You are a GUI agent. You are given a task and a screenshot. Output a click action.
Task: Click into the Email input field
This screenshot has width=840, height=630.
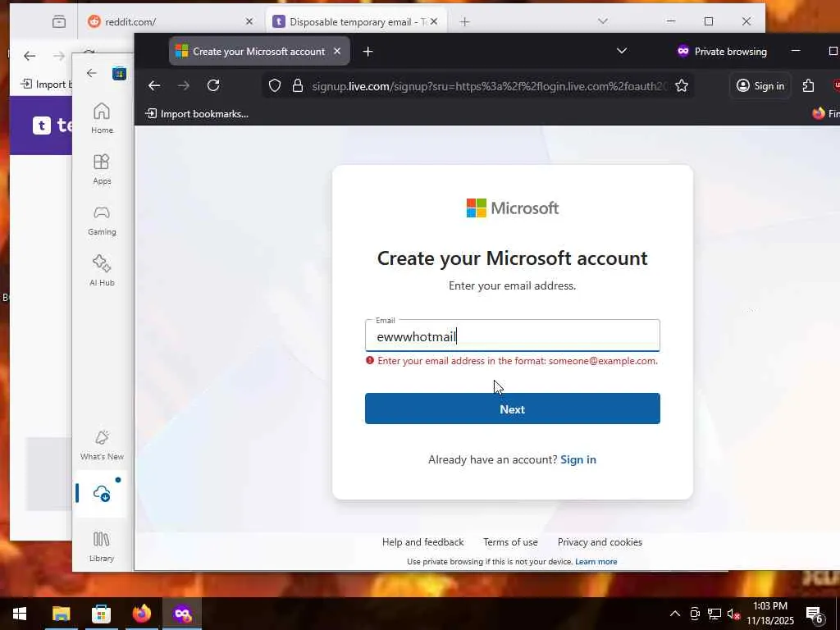512,336
